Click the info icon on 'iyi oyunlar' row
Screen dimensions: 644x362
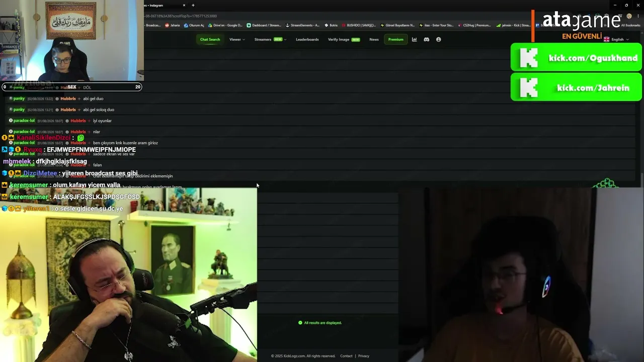[x=67, y=121]
